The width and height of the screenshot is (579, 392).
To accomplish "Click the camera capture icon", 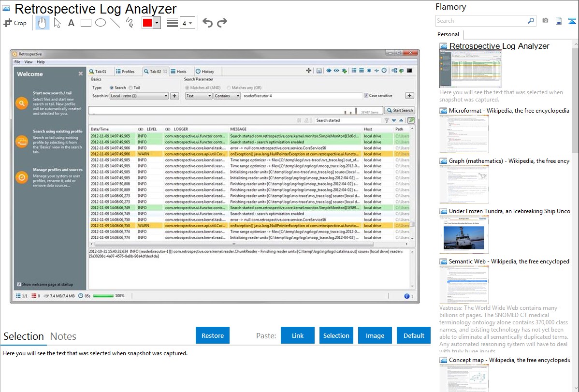I will [x=545, y=21].
